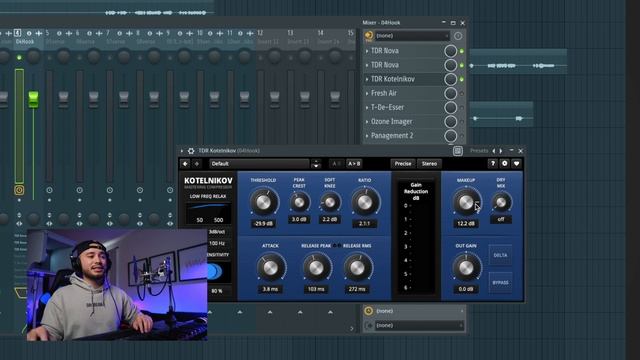Screen dimensions: 640x360
Task: Toggle effect slots icon on mixer track 5
Action: [49, 190]
